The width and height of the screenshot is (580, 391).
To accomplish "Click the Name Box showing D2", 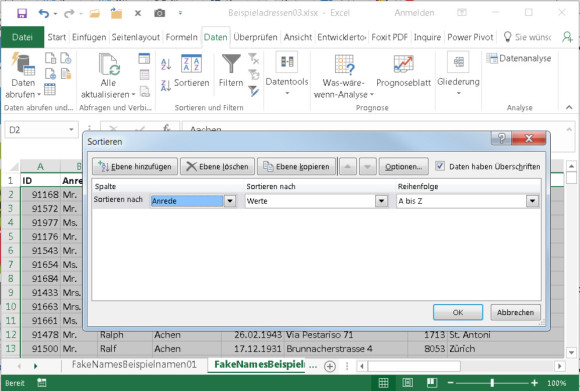I will [36, 130].
